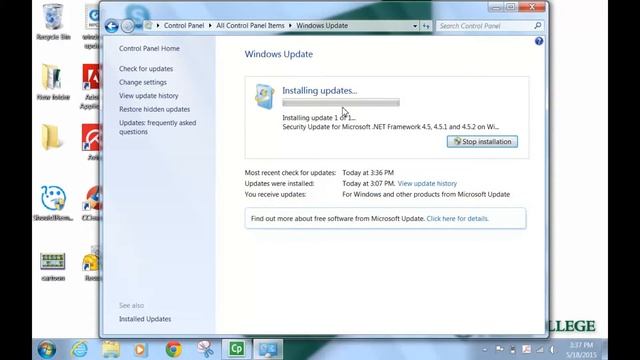The height and width of the screenshot is (360, 640).
Task: Show hidden tray icons arrow
Action: 484,349
